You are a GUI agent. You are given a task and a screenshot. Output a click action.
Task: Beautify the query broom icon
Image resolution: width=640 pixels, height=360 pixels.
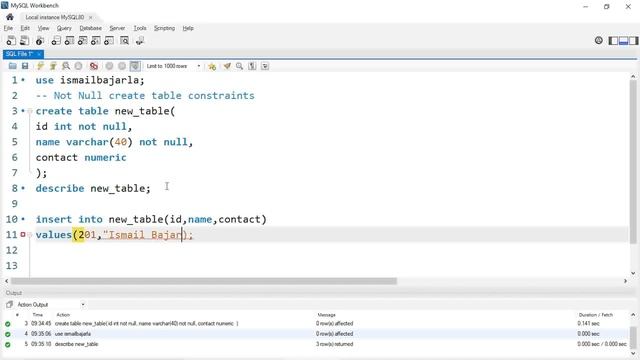227,66
